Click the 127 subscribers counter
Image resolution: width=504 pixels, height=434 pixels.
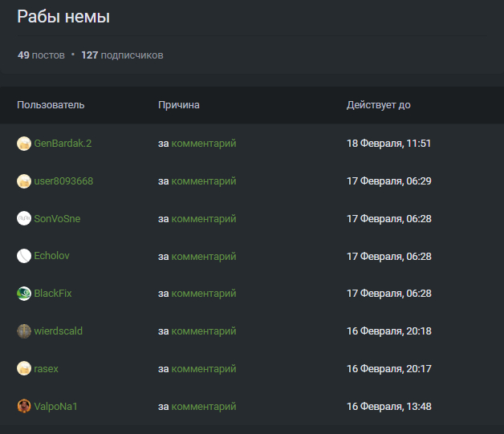(x=122, y=55)
